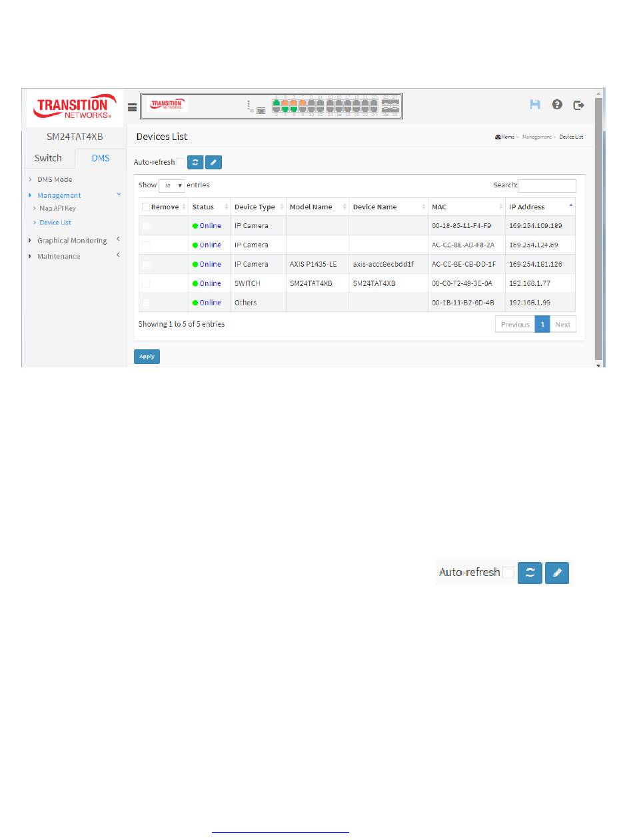Enable the Auto-refresh checkbox
This screenshot has width=633, height=840.
181,162
